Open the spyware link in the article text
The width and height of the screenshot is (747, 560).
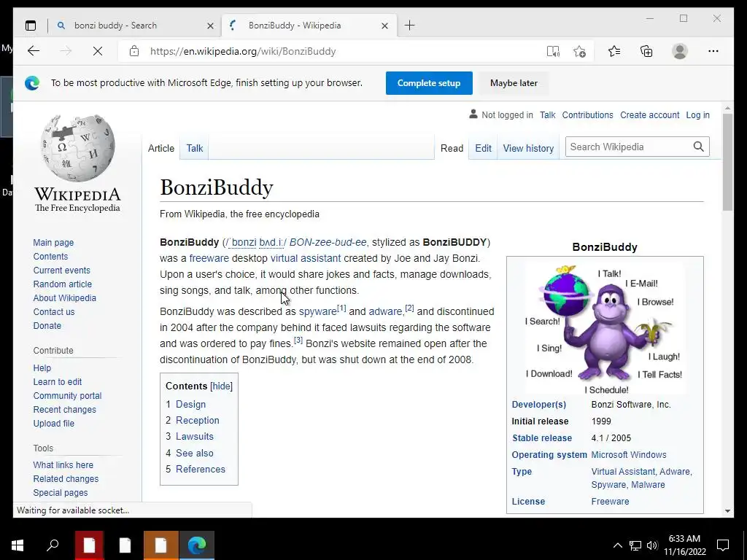[x=318, y=311]
